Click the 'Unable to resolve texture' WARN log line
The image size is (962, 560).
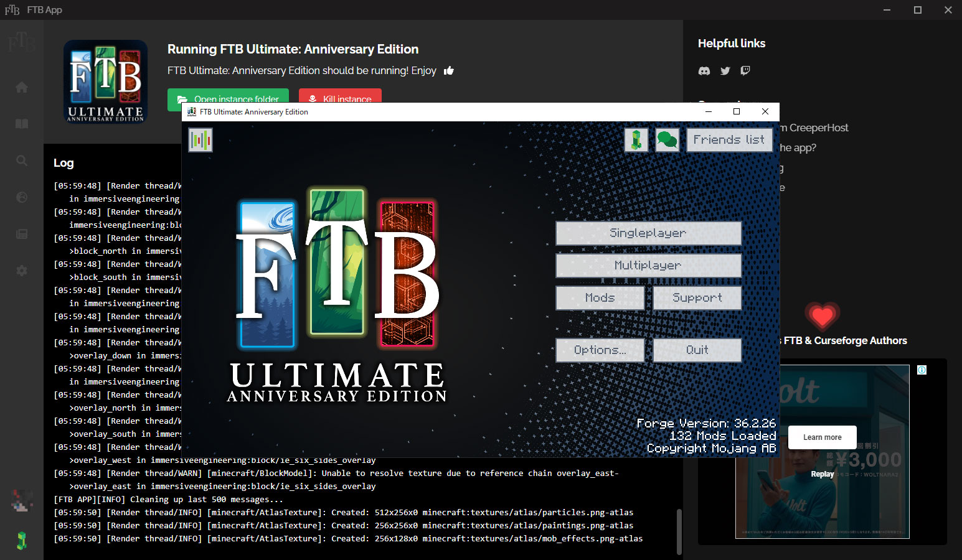(336, 480)
